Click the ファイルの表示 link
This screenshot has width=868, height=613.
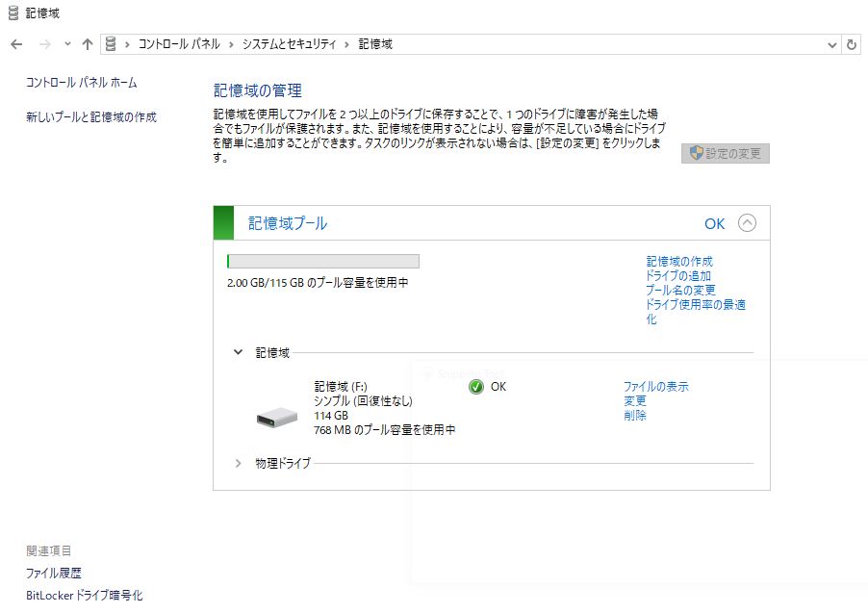[x=655, y=387]
